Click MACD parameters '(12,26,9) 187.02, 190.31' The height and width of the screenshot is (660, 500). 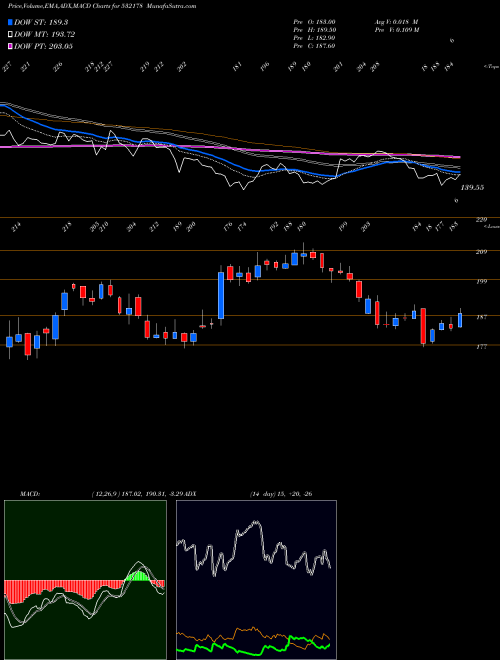coord(128,494)
